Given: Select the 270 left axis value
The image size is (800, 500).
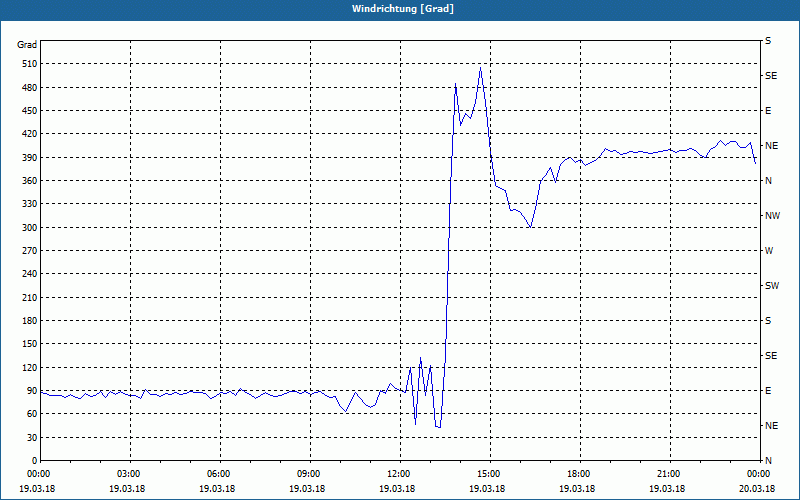Looking at the screenshot, I should tap(30, 251).
